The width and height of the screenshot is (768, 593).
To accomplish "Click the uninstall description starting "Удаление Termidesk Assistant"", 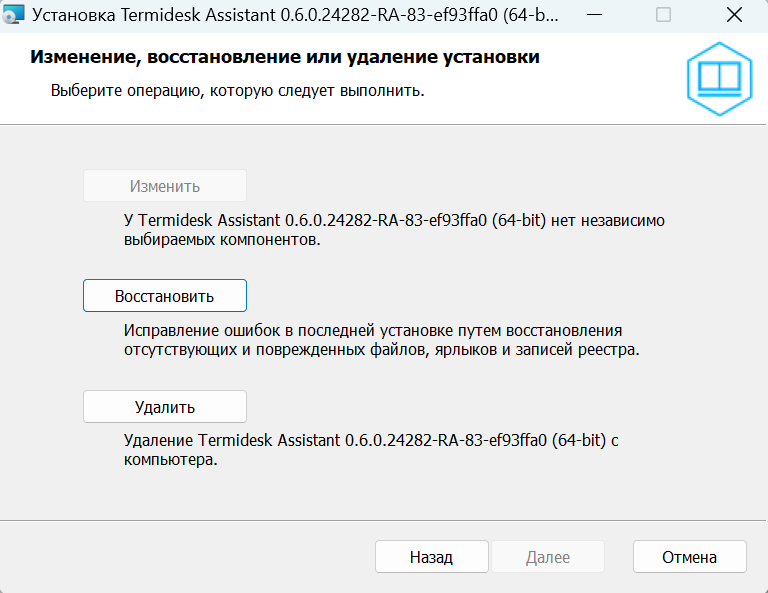I will [372, 450].
